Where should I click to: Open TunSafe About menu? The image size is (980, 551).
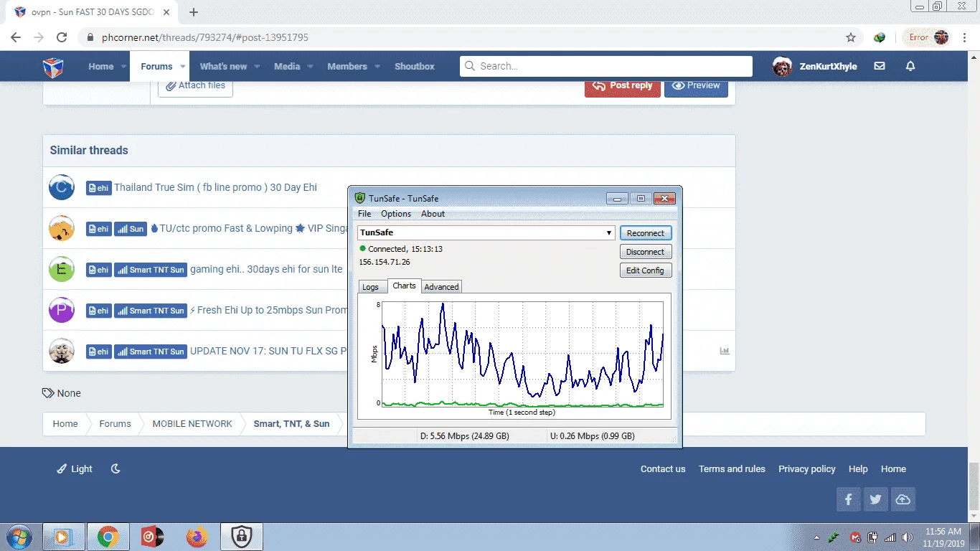pyautogui.click(x=433, y=214)
